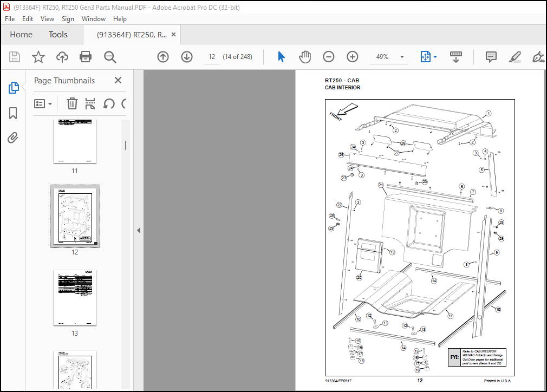Open the Bookmarks panel
This screenshot has width=547, height=392.
coord(13,113)
